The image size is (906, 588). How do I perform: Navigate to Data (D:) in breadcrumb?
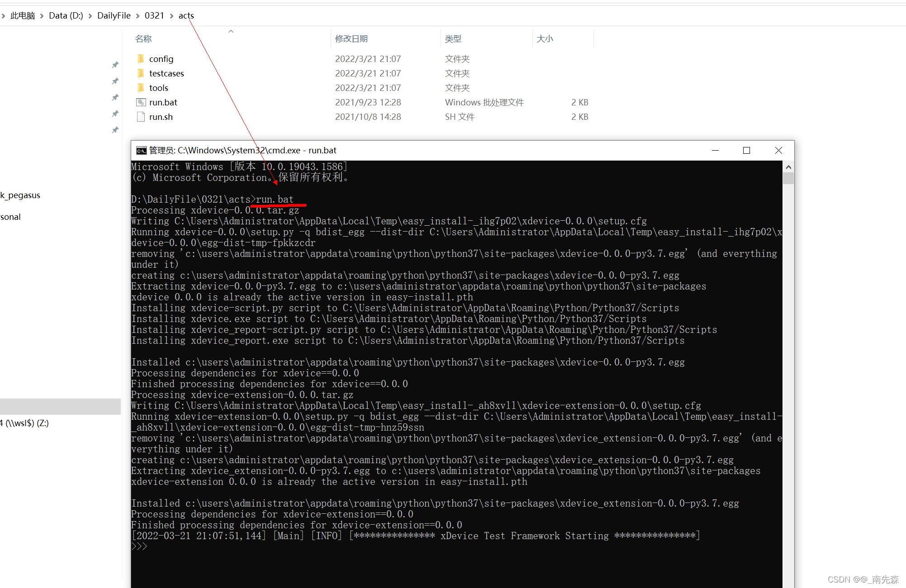click(66, 16)
